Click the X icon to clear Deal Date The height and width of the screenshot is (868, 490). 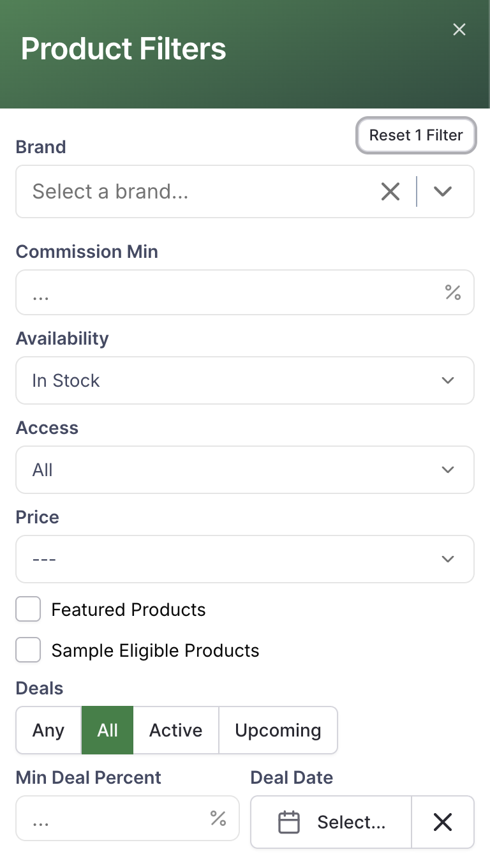pos(443,822)
